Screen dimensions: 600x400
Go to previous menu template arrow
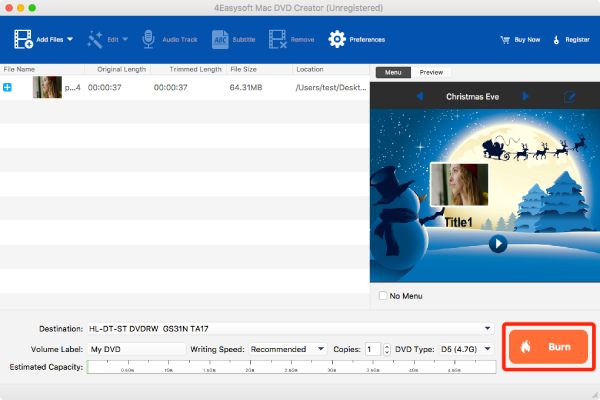tap(420, 96)
